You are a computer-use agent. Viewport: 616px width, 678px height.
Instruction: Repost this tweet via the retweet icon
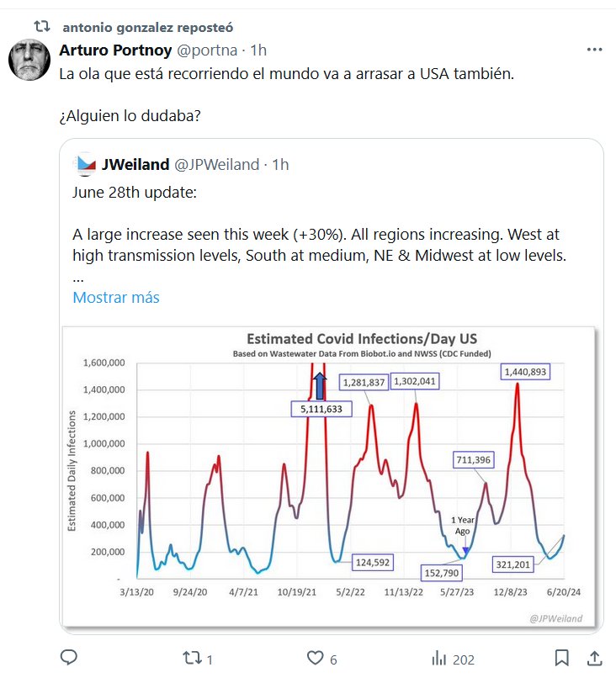tap(192, 657)
